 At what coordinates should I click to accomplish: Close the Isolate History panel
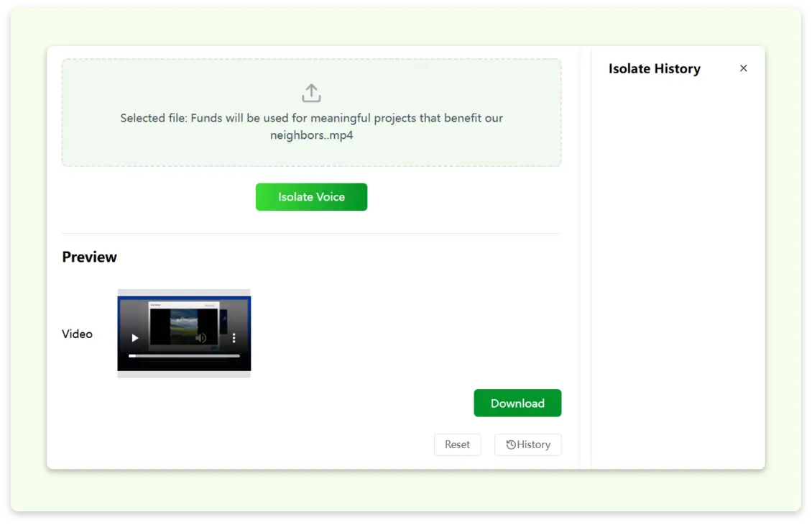(743, 68)
